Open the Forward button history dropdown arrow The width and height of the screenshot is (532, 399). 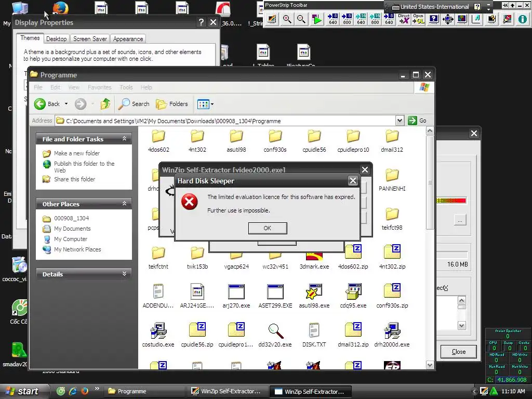(x=92, y=104)
